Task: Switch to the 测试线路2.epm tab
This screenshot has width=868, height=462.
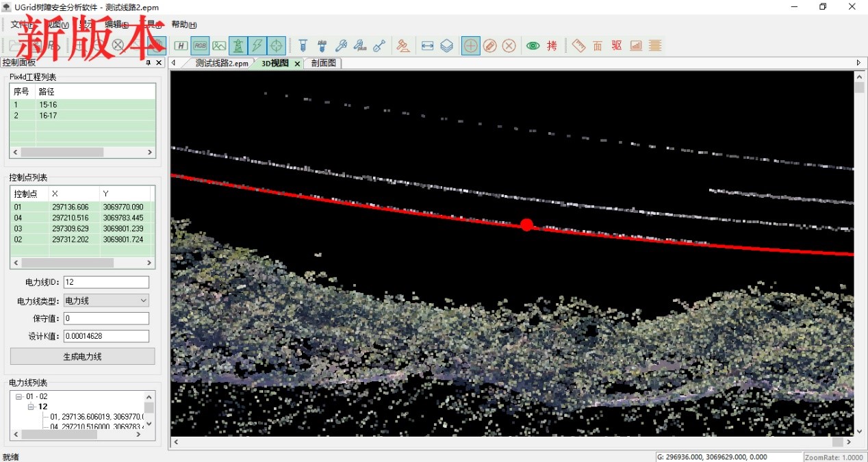Action: click(222, 63)
